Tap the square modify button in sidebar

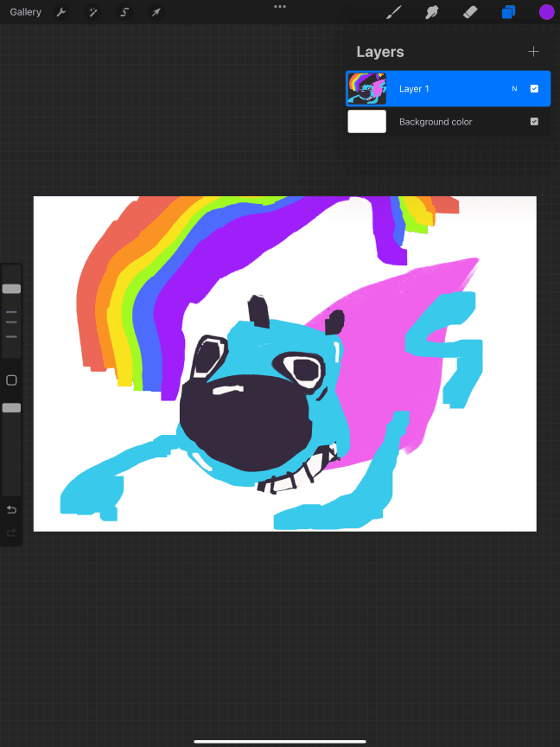(11, 380)
